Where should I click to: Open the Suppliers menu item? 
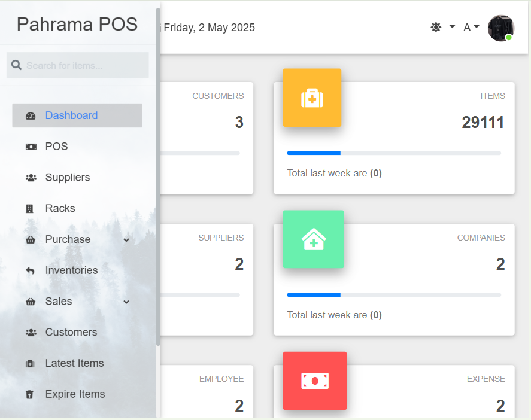[68, 178]
